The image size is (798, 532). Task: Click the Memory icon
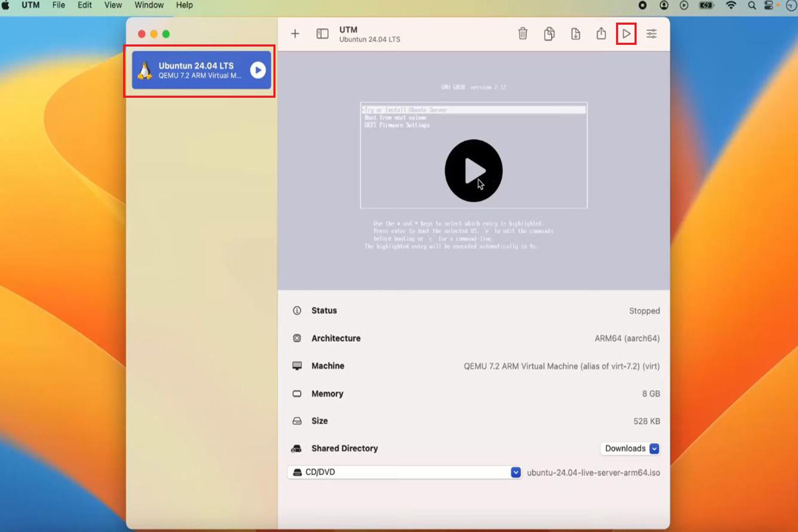(x=297, y=394)
